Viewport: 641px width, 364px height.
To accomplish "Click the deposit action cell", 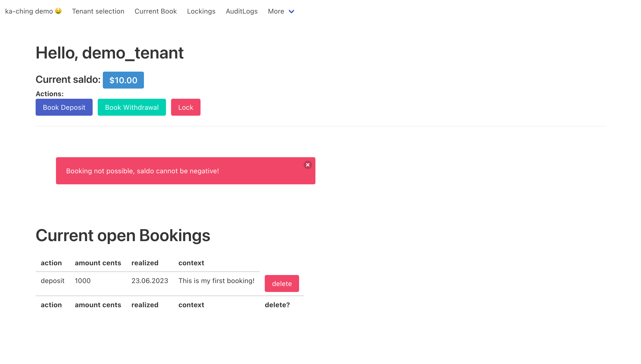I will click(x=53, y=281).
